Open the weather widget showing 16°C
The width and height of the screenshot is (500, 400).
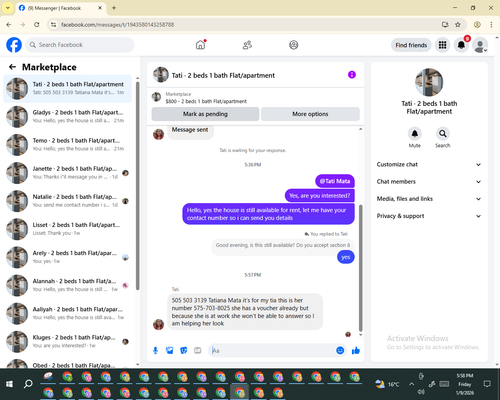[x=387, y=384]
